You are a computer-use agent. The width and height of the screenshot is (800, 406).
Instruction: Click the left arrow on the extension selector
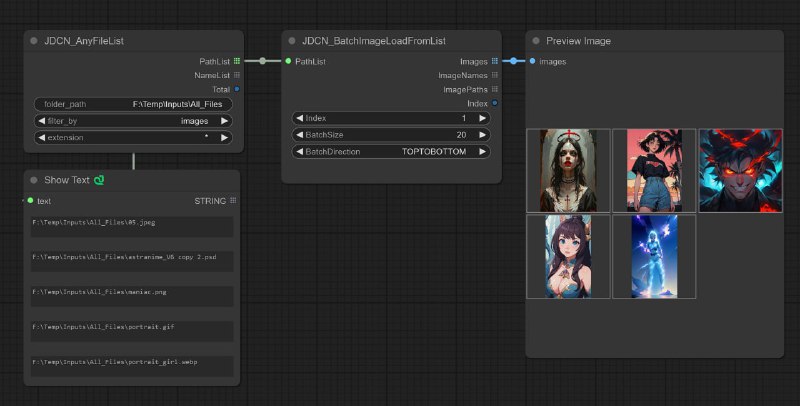click(x=40, y=137)
